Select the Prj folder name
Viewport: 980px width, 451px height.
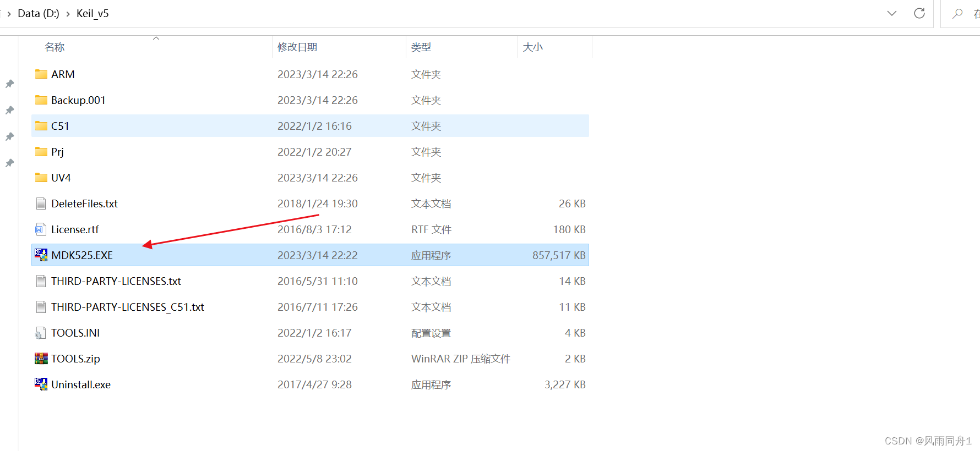pyautogui.click(x=57, y=152)
